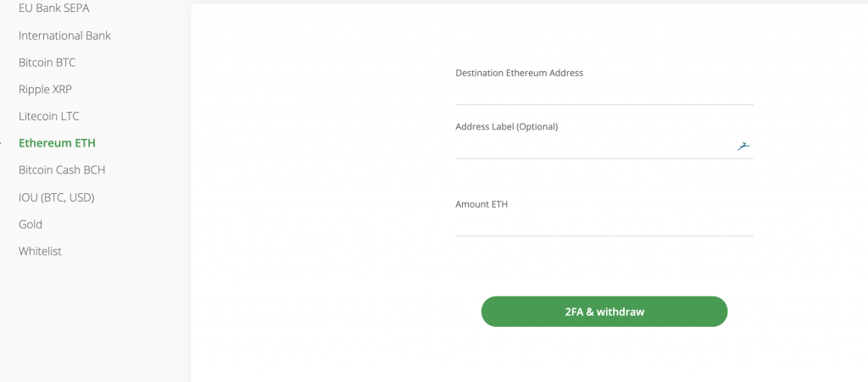Viewport: 868px width, 382px height.
Task: Choose Ripple XRP from the sidebar
Action: (45, 89)
